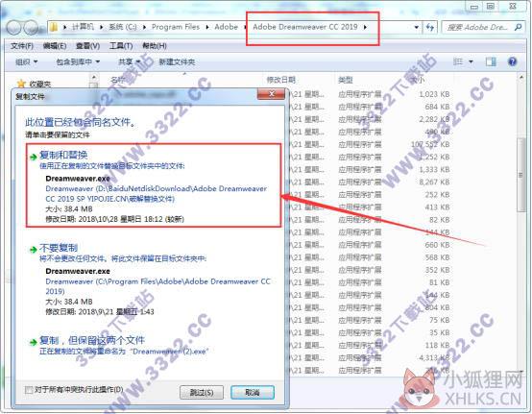This screenshot has height=414, width=532.
Task: Sort by 名称 column header
Action: coord(118,80)
